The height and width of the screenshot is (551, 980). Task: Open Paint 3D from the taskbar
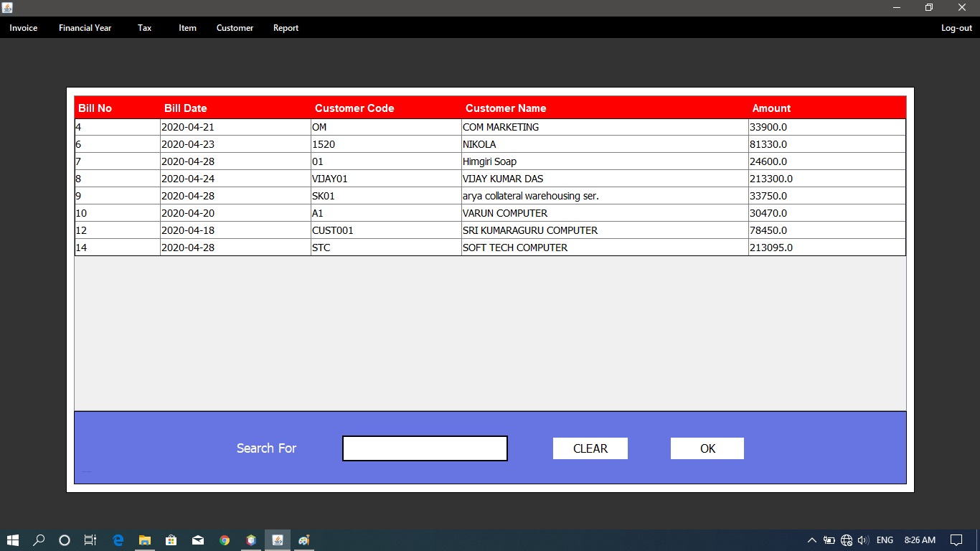[250, 540]
